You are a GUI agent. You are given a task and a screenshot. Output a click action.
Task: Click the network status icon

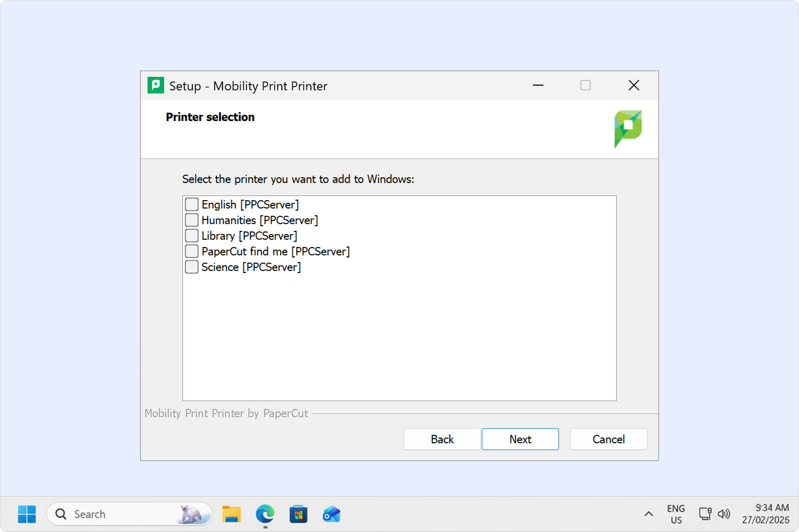click(x=705, y=514)
